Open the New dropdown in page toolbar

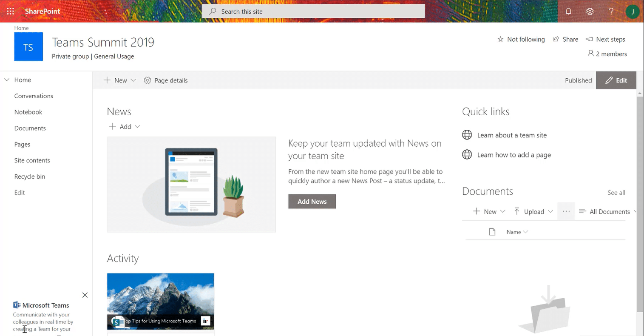120,80
